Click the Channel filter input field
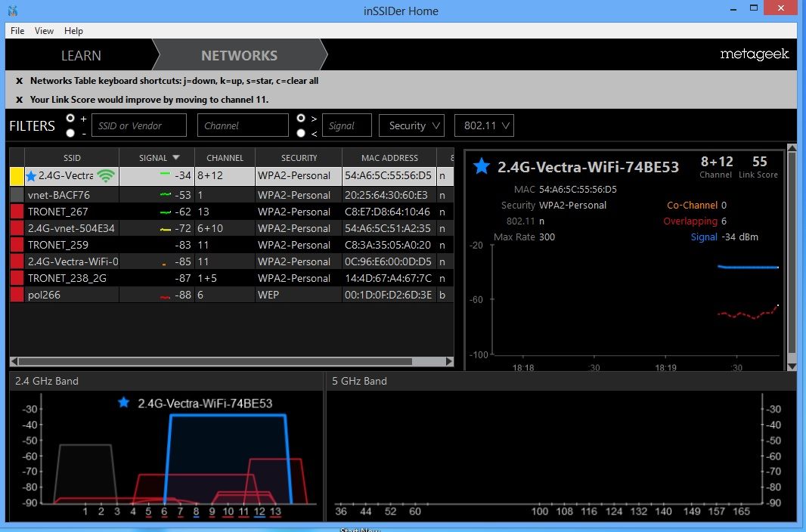Screen dimensions: 806x532 [x=243, y=125]
